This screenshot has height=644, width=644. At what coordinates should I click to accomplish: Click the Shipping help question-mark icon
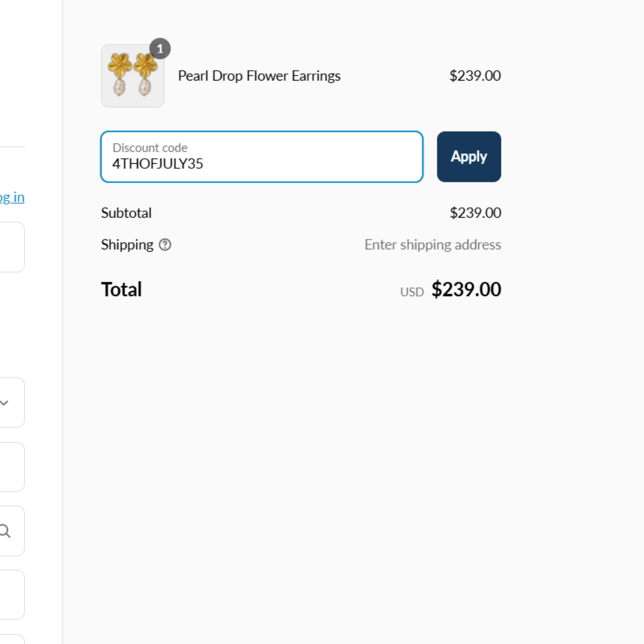165,245
